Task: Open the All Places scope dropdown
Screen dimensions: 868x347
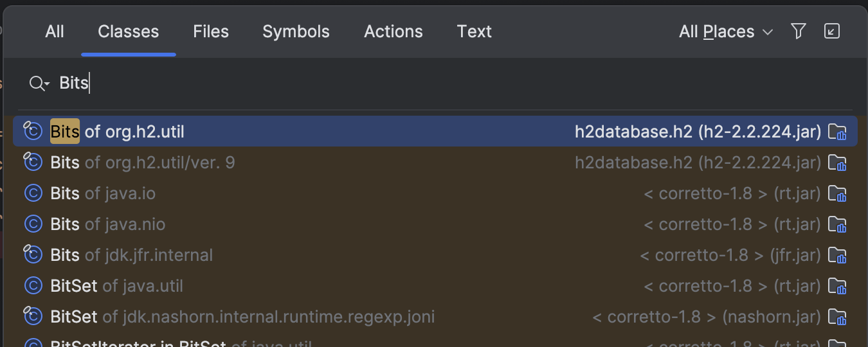Action: click(725, 31)
